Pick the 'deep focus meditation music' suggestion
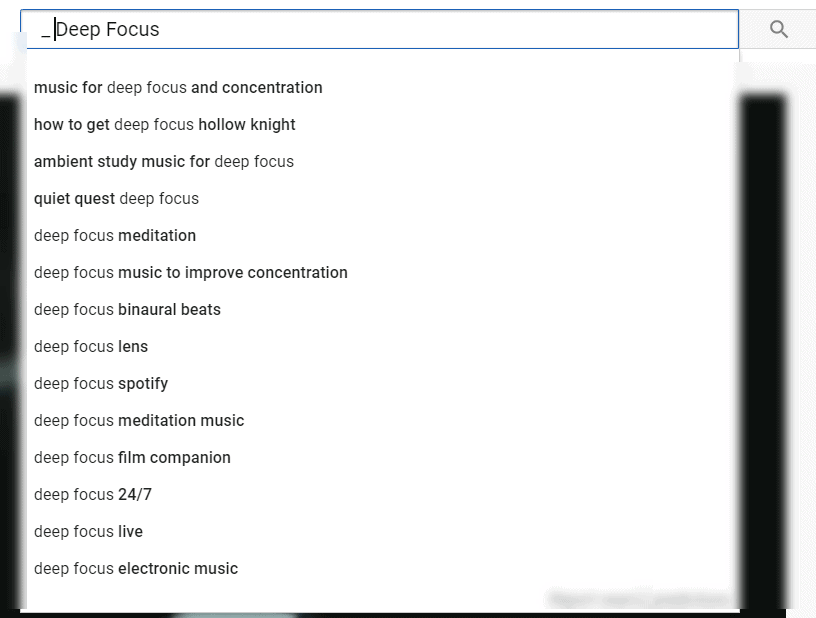 click(x=139, y=421)
